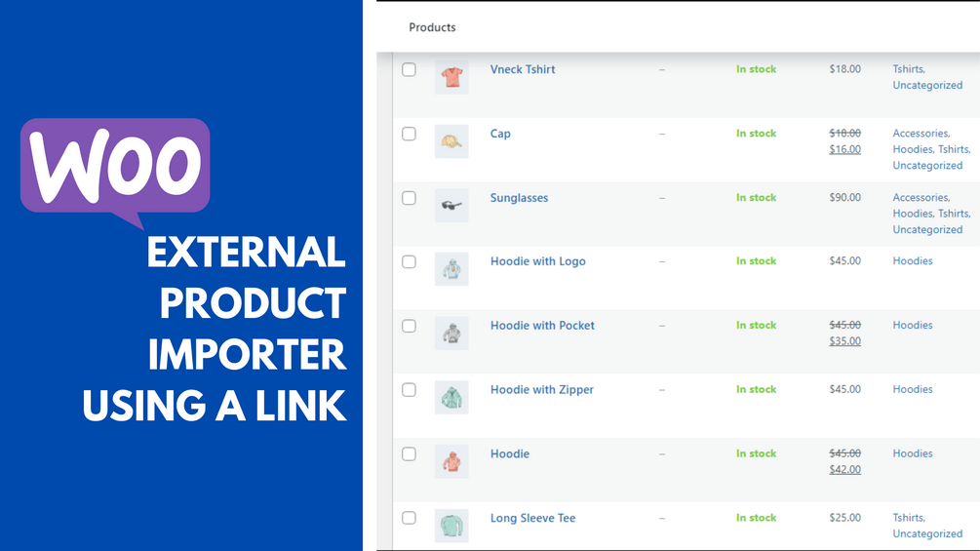Open the Vneck Tshirt product link
The height and width of the screenshot is (551, 980).
coord(523,69)
